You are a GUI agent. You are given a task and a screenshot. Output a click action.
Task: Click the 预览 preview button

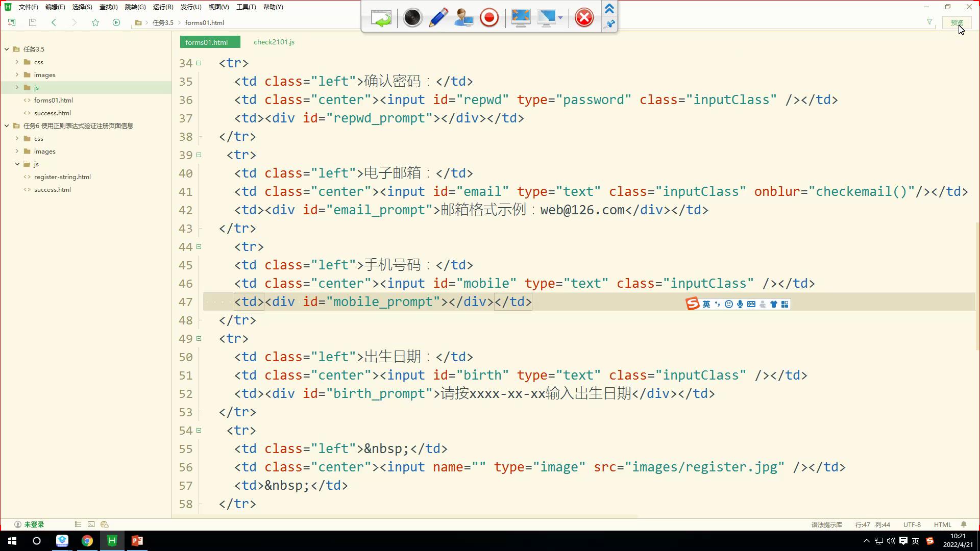(957, 22)
